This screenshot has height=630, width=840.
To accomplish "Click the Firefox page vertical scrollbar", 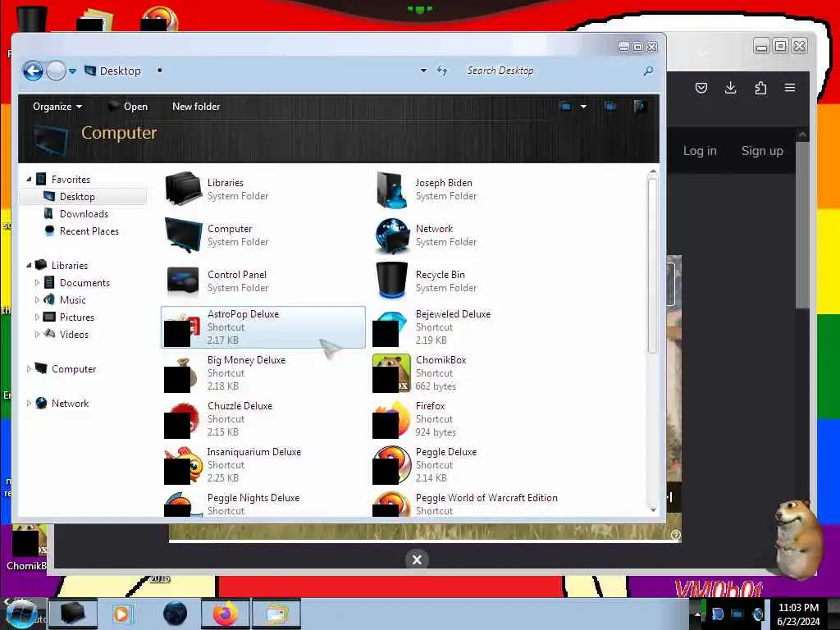I will coord(802,225).
